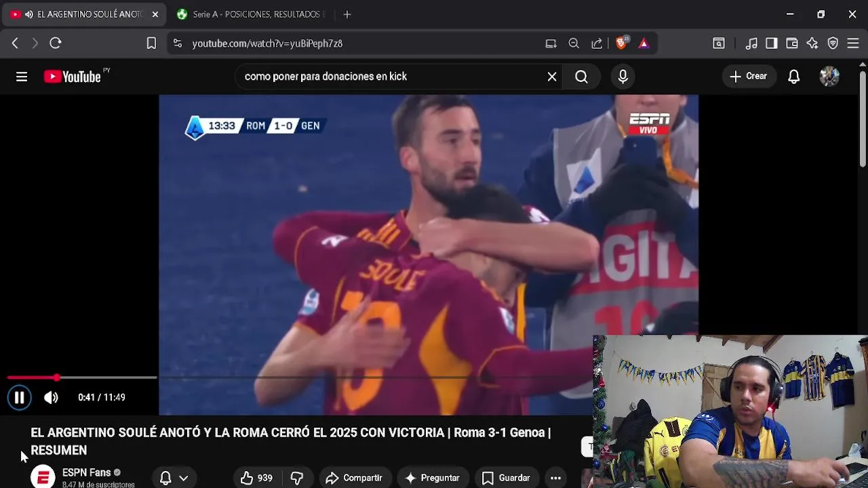Start voice search with the microphone

point(623,77)
